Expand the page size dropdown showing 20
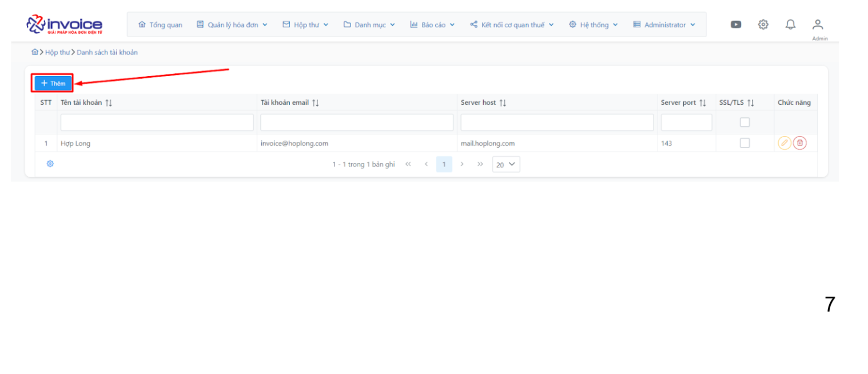The height and width of the screenshot is (374, 868). pos(505,164)
